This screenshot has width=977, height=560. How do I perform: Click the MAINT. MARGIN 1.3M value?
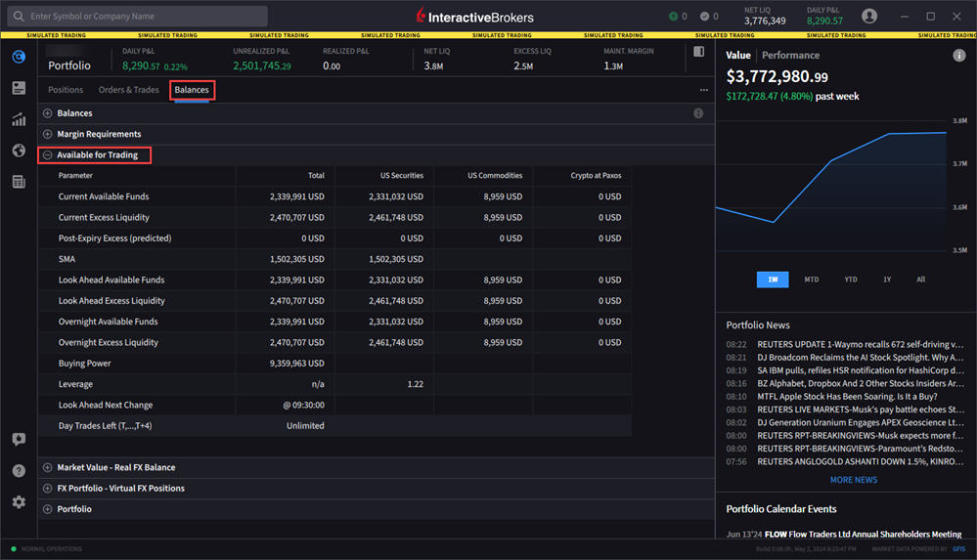click(613, 65)
